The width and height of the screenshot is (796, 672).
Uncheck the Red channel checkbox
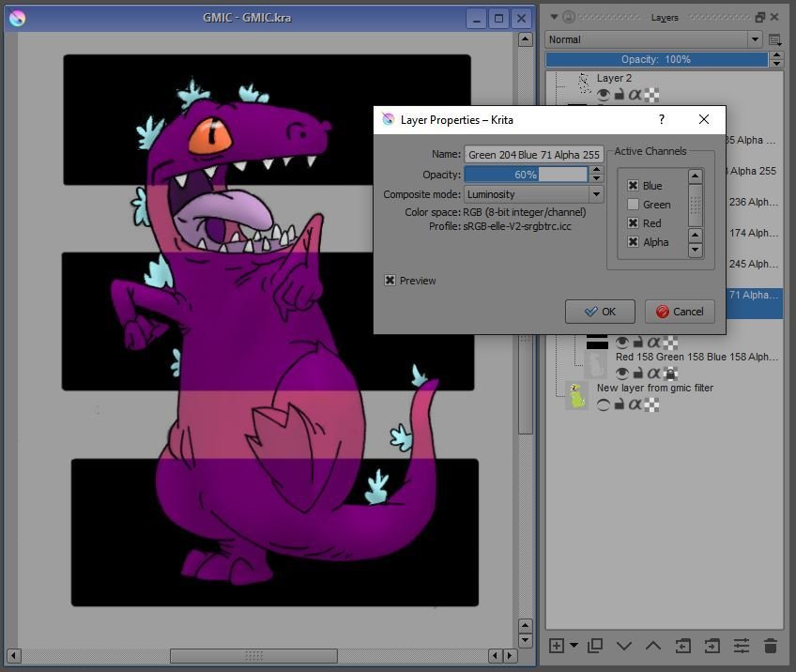pyautogui.click(x=633, y=222)
